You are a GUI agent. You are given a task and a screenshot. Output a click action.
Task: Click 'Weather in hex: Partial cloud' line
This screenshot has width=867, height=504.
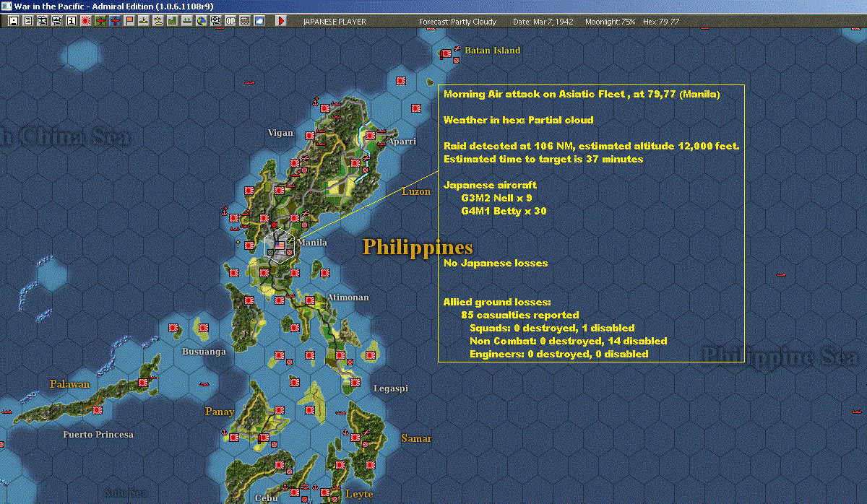coord(518,120)
